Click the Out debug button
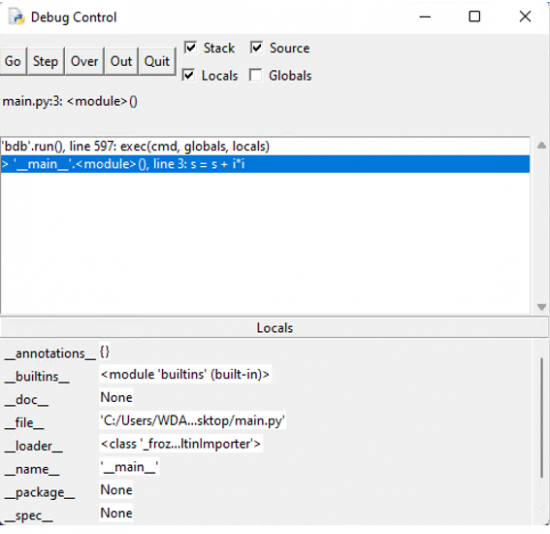 [121, 61]
